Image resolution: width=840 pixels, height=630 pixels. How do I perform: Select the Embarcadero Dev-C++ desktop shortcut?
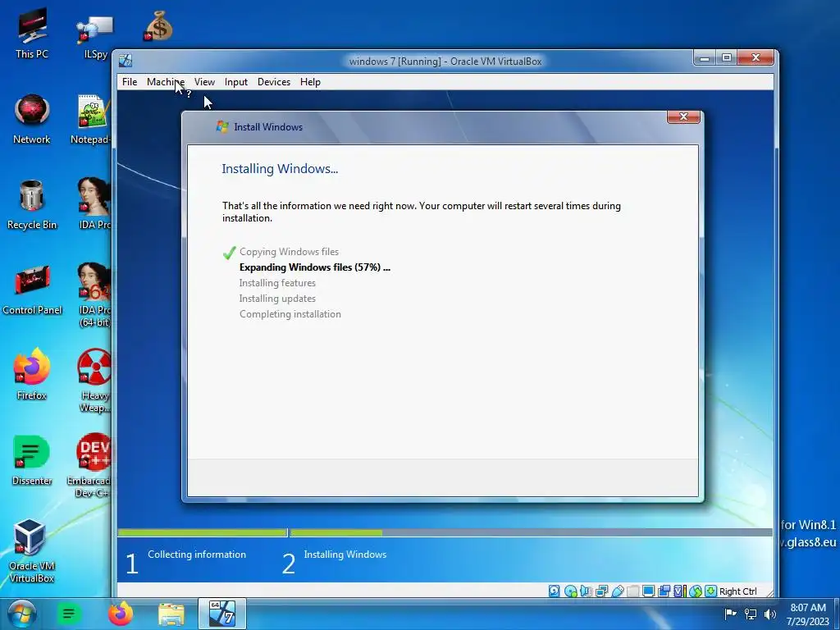coord(90,465)
